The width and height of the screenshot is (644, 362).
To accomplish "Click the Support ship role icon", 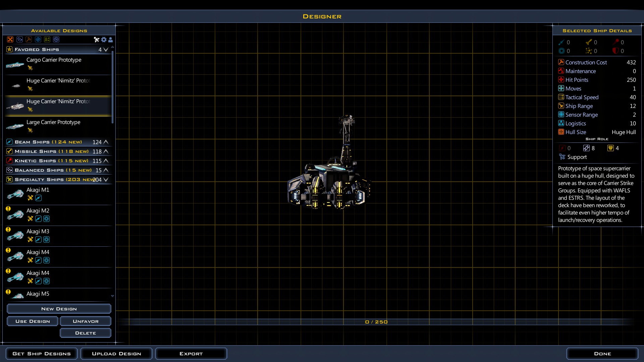I will (x=562, y=157).
